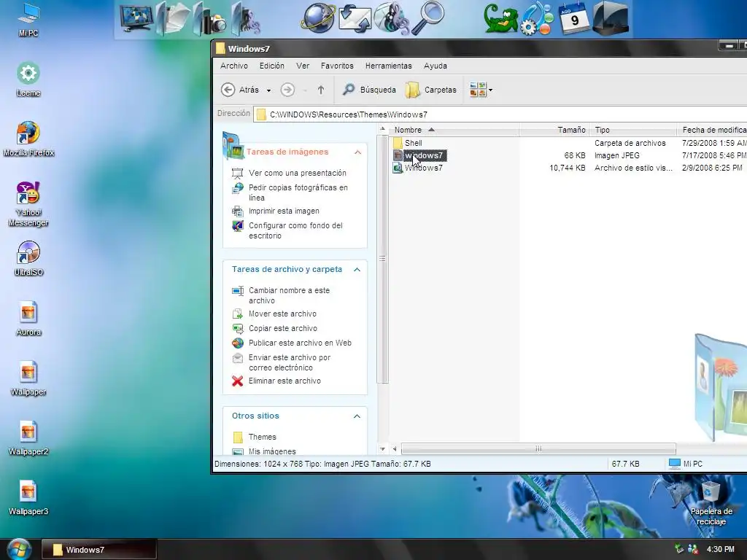Sort files by the Tamaño column header
The image size is (747, 560).
click(x=554, y=130)
